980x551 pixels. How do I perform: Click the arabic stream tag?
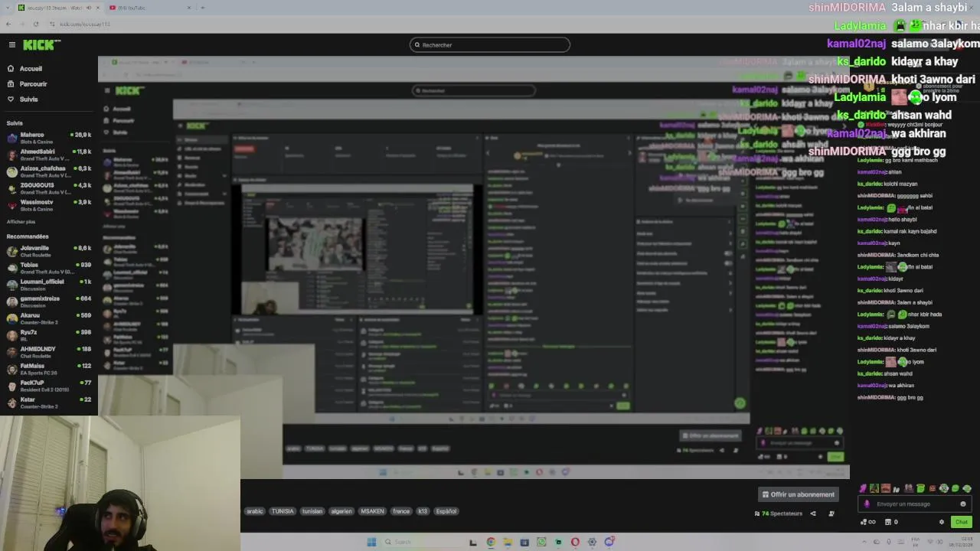pyautogui.click(x=255, y=511)
